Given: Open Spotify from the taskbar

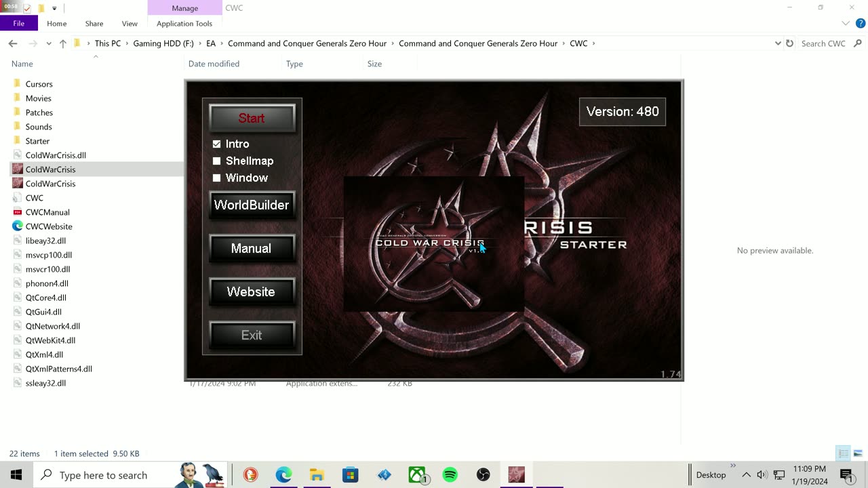Looking at the screenshot, I should [450, 475].
